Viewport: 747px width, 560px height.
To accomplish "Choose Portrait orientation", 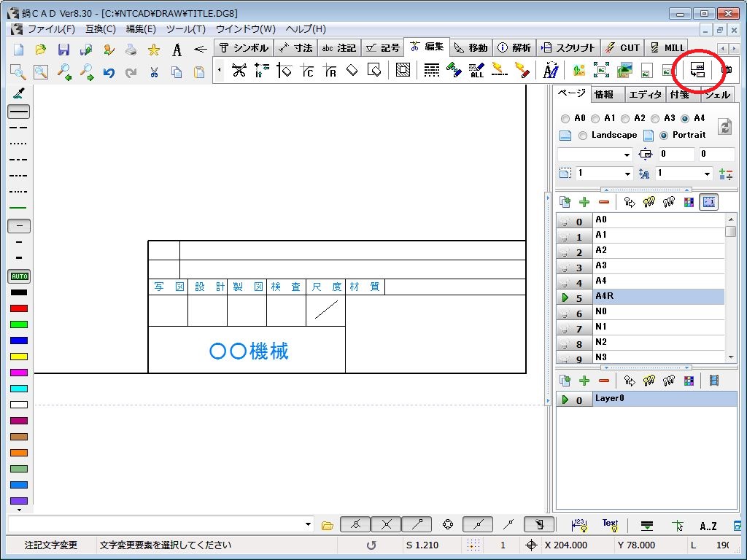I will click(664, 136).
